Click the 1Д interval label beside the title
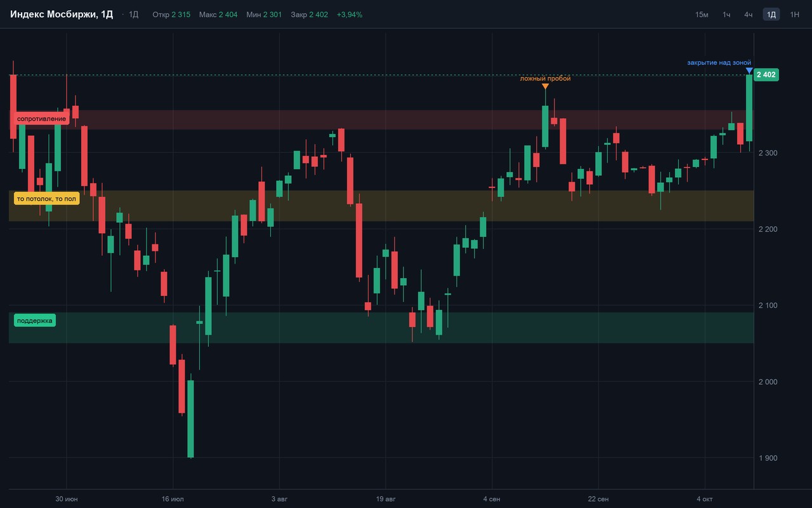This screenshot has width=812, height=508. (134, 14)
